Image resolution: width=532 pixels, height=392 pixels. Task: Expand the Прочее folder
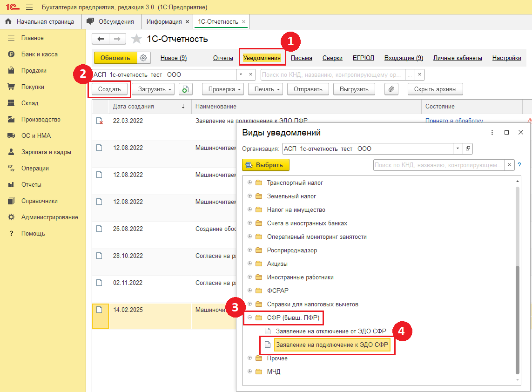pyautogui.click(x=250, y=358)
